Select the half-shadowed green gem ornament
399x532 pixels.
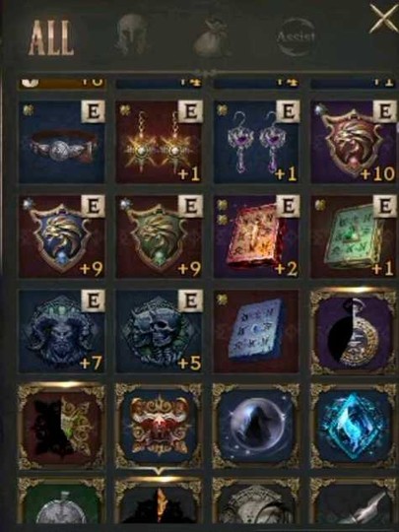[61, 427]
